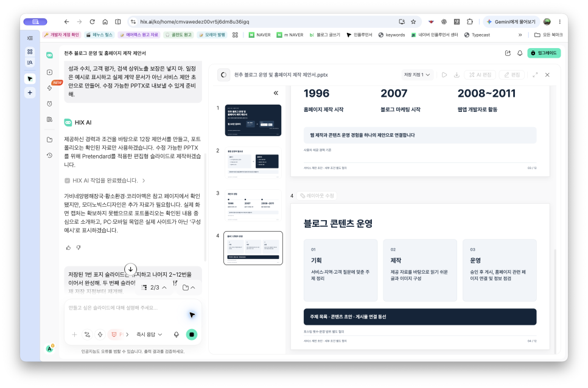Open the browser extensions puzzle icon
The image size is (588, 388).
click(469, 22)
